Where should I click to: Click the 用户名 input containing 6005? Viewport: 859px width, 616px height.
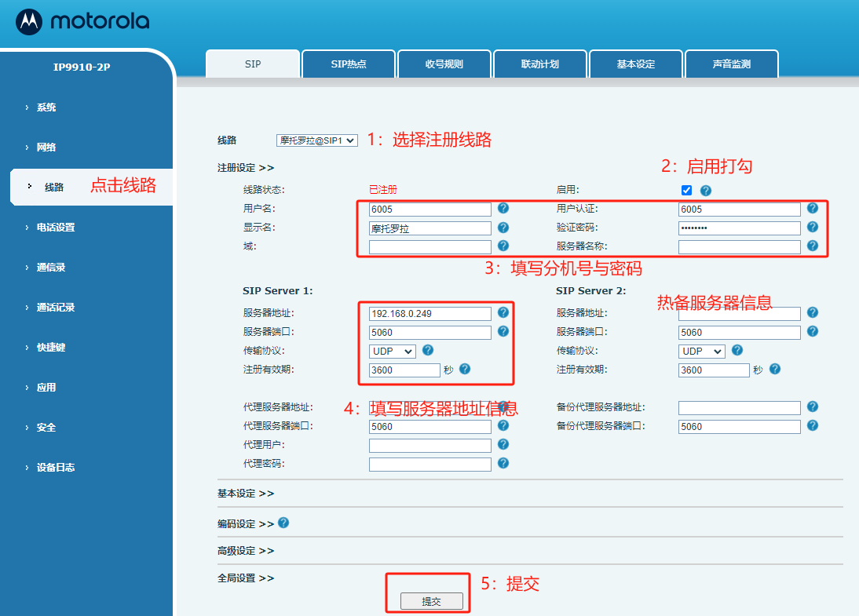(430, 210)
